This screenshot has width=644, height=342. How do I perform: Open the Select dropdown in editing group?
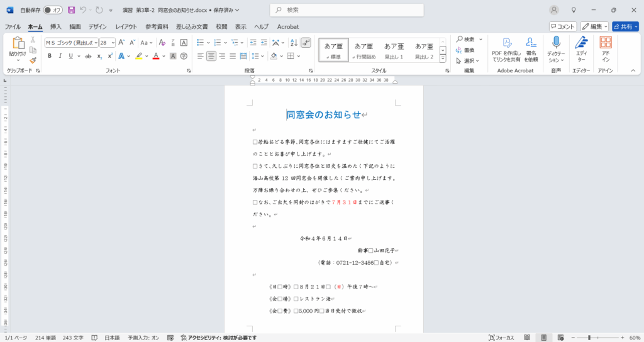(x=467, y=61)
